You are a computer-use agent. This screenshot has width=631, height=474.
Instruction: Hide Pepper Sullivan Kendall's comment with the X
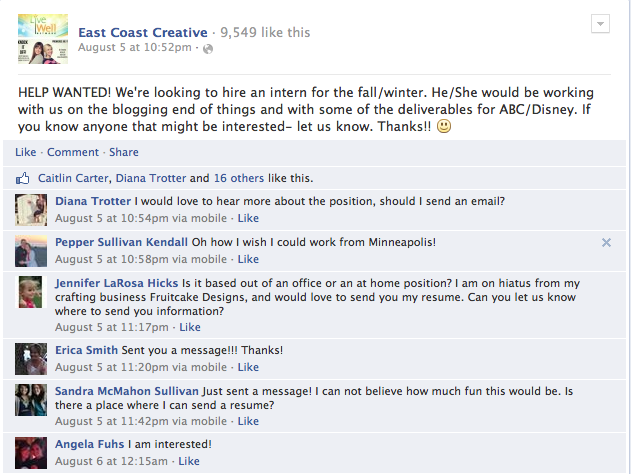(x=606, y=243)
